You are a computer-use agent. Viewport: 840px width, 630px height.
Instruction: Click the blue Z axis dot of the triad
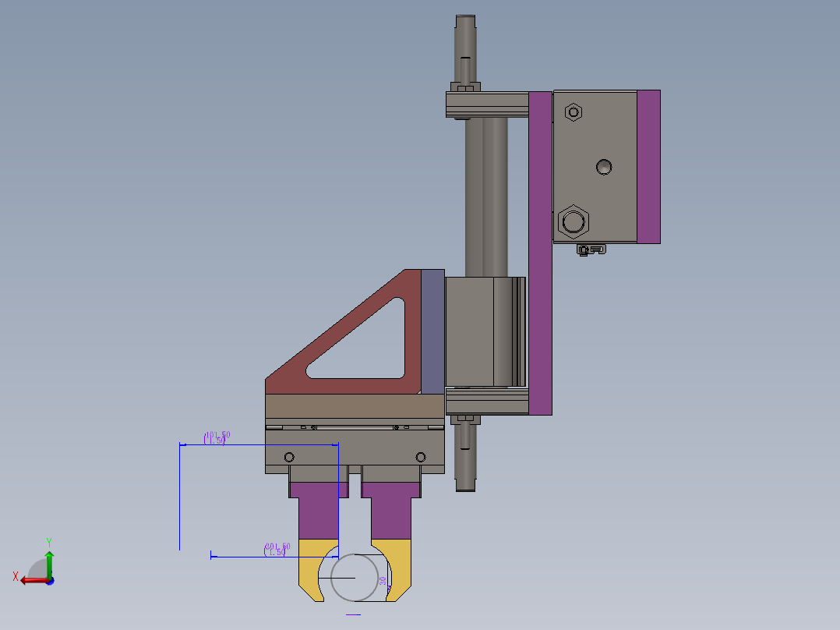50,581
